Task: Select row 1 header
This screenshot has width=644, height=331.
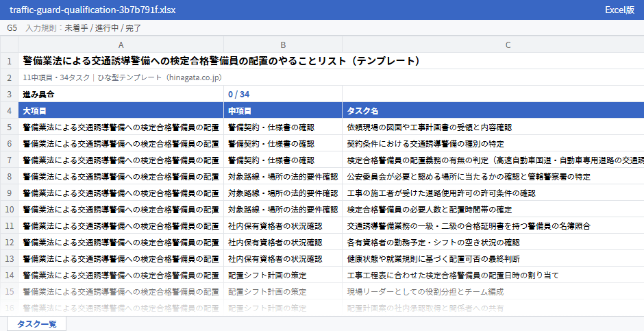Action: tap(9, 61)
